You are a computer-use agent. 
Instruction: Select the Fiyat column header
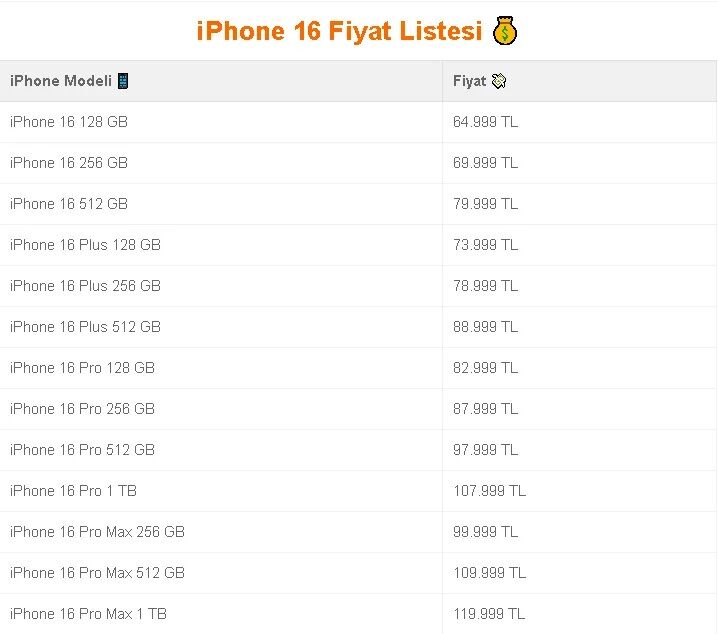pos(579,81)
